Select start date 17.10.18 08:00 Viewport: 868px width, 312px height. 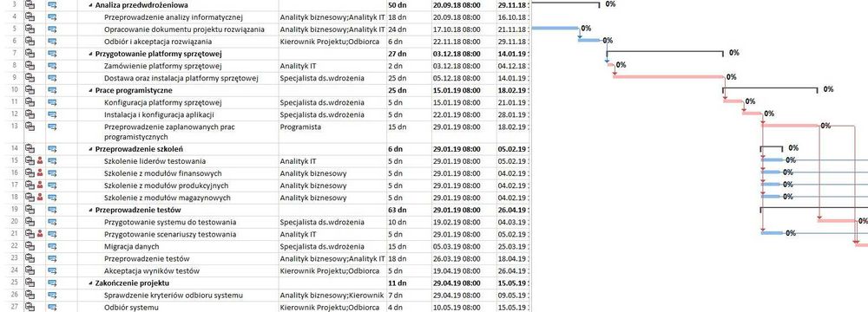[464, 29]
